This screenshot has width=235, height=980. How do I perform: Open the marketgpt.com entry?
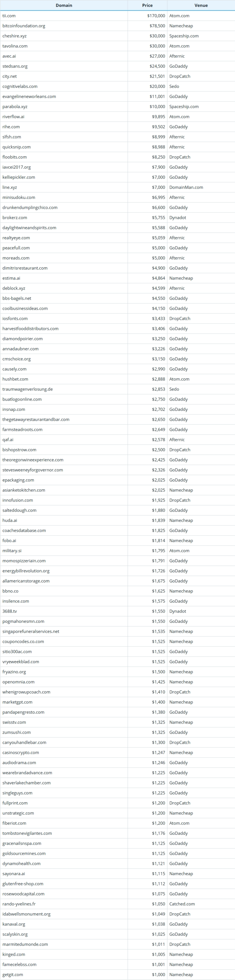click(18, 702)
